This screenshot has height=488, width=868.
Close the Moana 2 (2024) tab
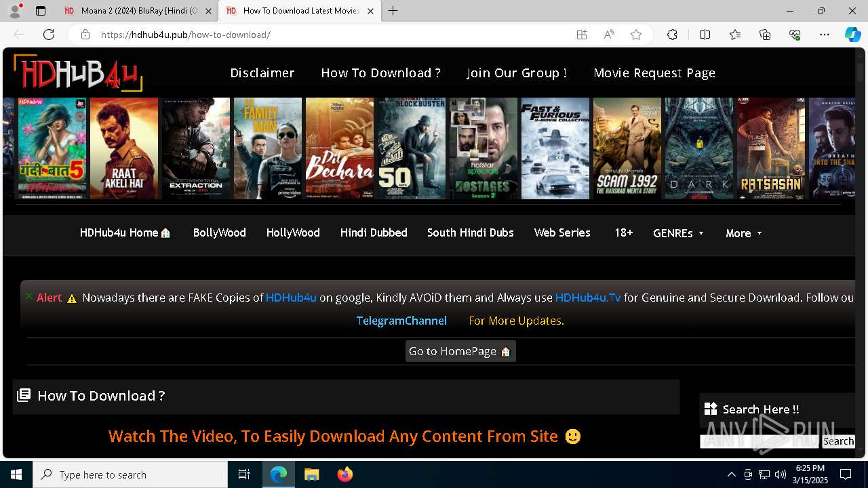[x=208, y=11]
